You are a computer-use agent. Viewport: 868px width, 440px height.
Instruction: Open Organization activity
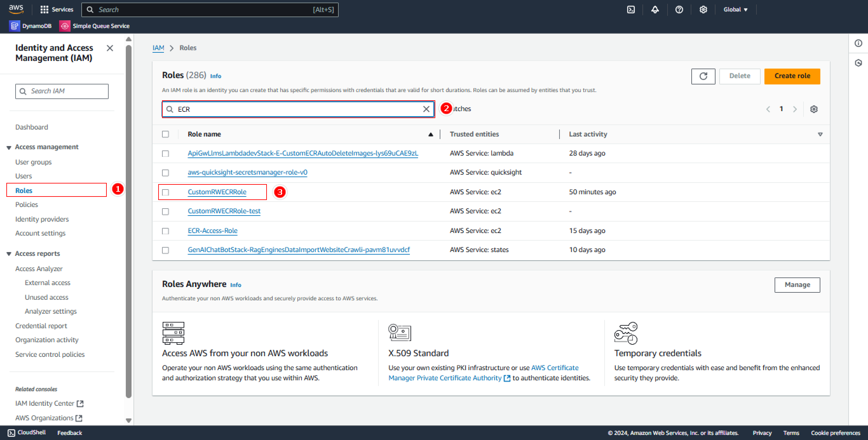click(x=47, y=340)
